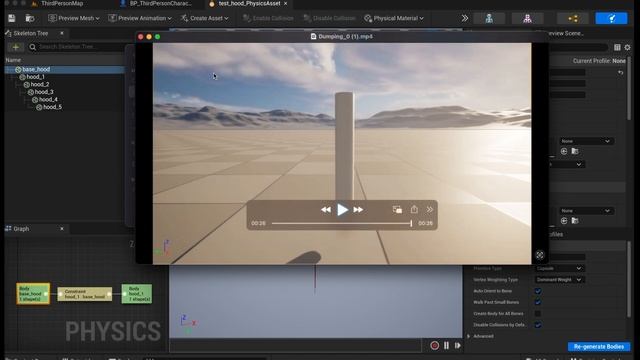Click the upper use-selected arrow icon
The width and height of the screenshot is (640, 360).
click(564, 151)
